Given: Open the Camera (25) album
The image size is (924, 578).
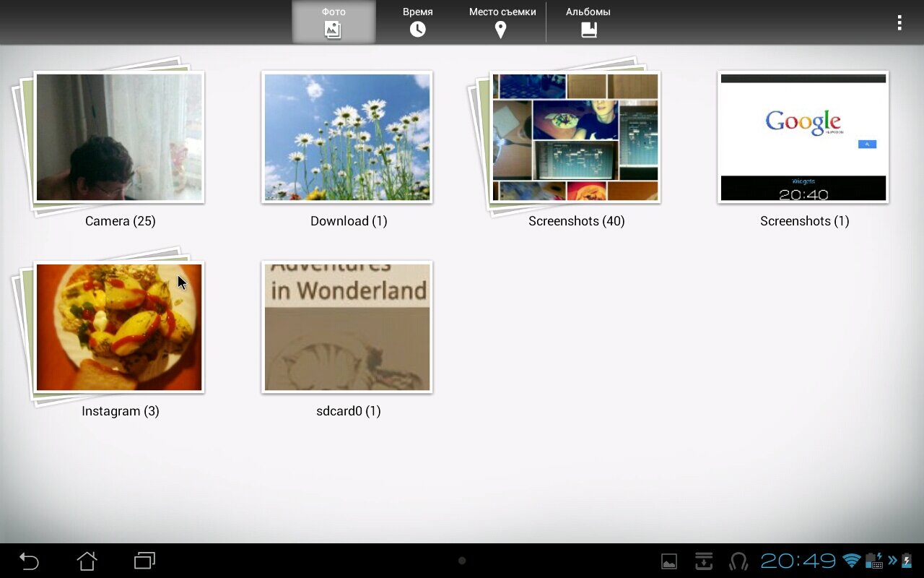Looking at the screenshot, I should [119, 137].
